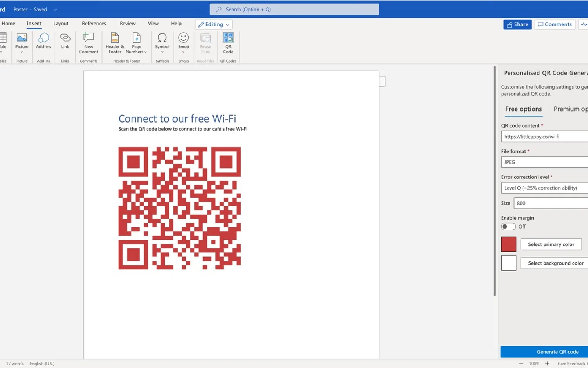Image resolution: width=588 pixels, height=368 pixels.
Task: Click the Share button
Action: 517,24
